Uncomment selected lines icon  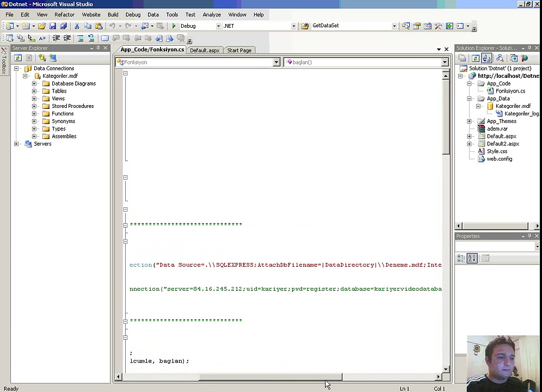click(x=91, y=38)
